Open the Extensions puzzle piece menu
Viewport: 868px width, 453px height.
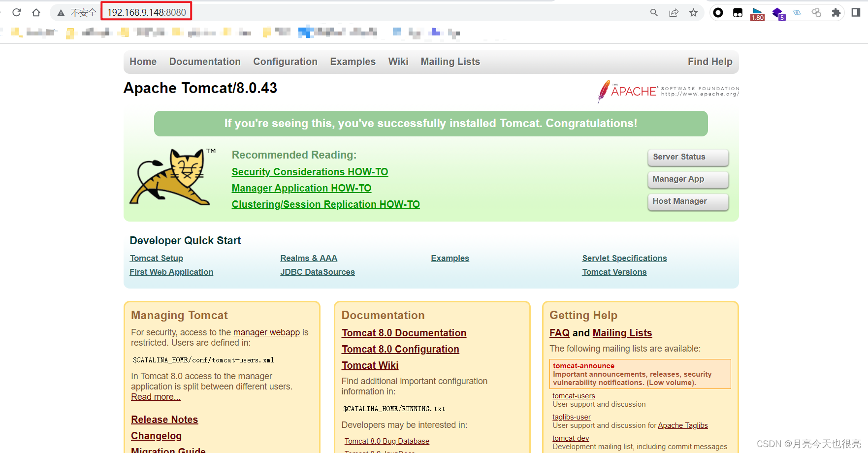(836, 12)
